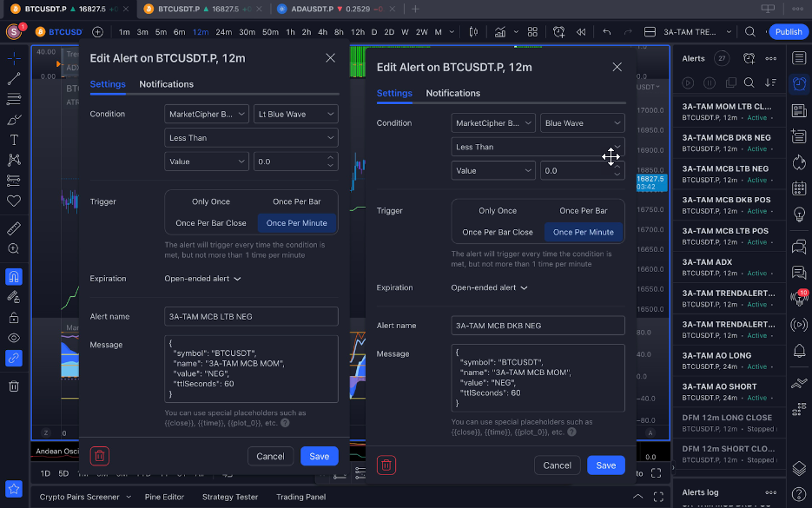
Task: Open the Indicators chart icon
Action: [x=499, y=32]
